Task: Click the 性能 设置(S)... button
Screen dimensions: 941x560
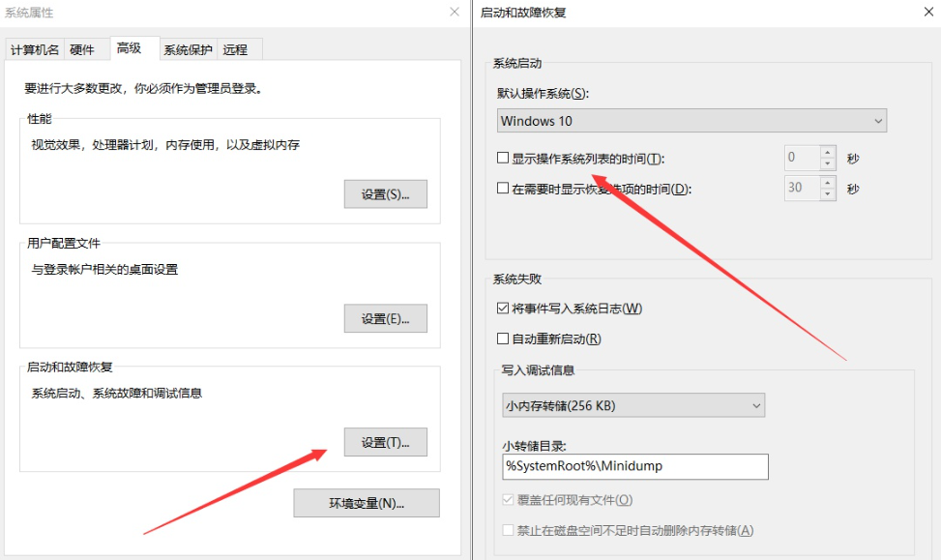Action: (x=385, y=194)
